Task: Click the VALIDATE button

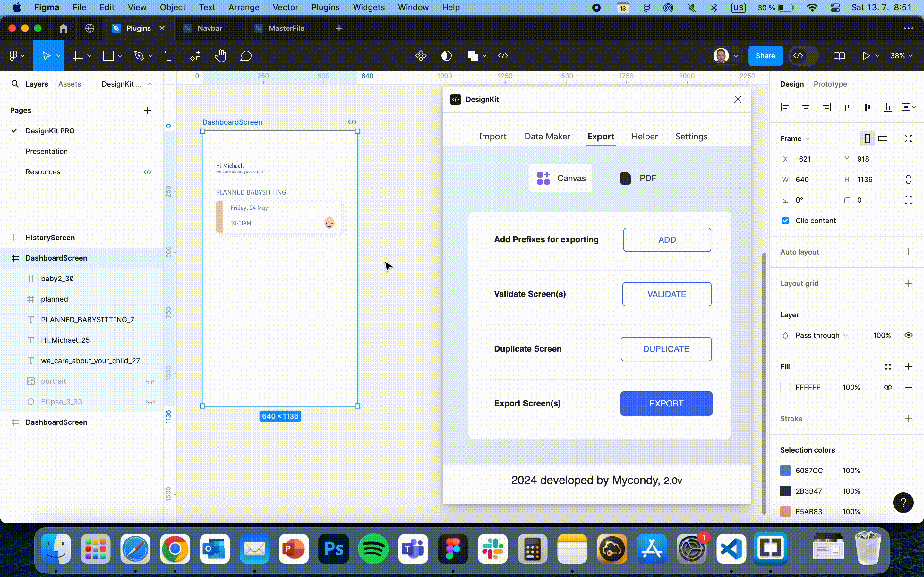Action: click(667, 294)
